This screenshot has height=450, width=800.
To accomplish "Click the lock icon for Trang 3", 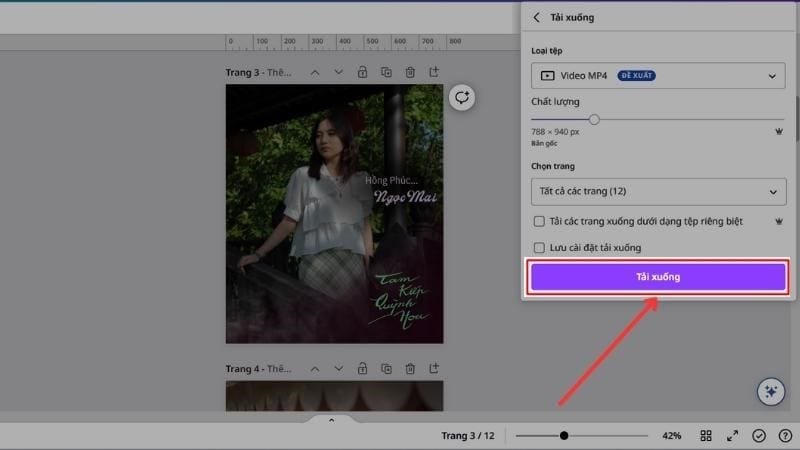I will (x=362, y=72).
